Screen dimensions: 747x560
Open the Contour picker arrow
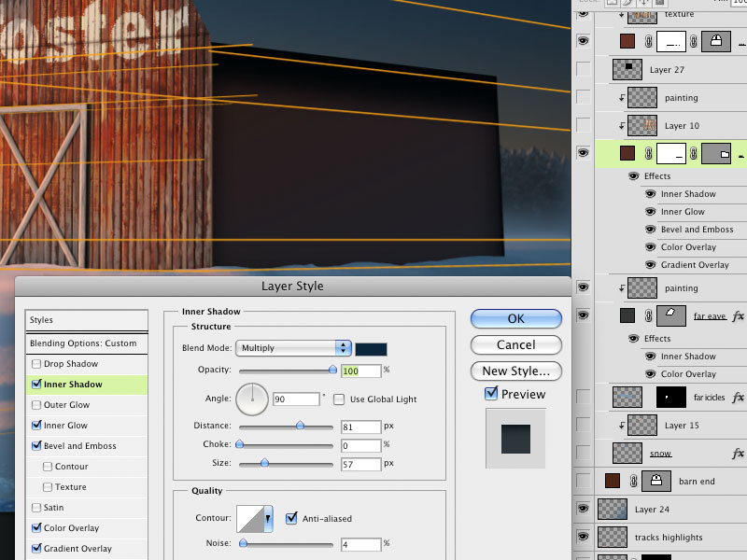(268, 519)
